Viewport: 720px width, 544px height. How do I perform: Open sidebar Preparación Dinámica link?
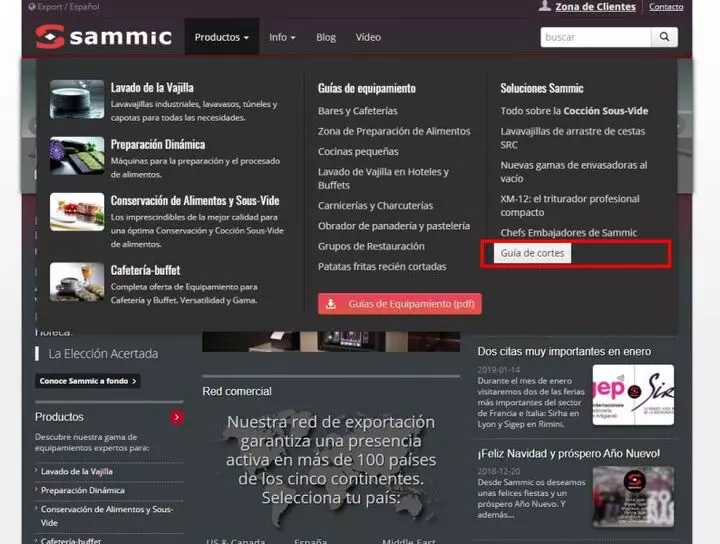coord(83,490)
